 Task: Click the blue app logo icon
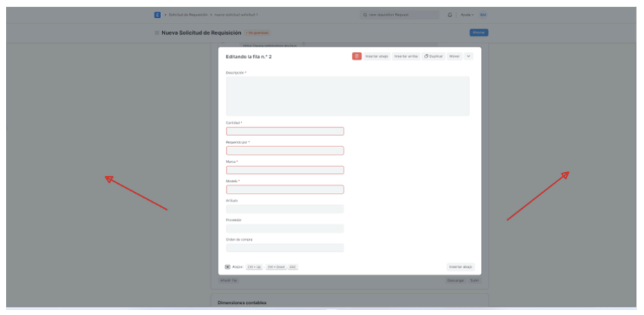coord(158,15)
